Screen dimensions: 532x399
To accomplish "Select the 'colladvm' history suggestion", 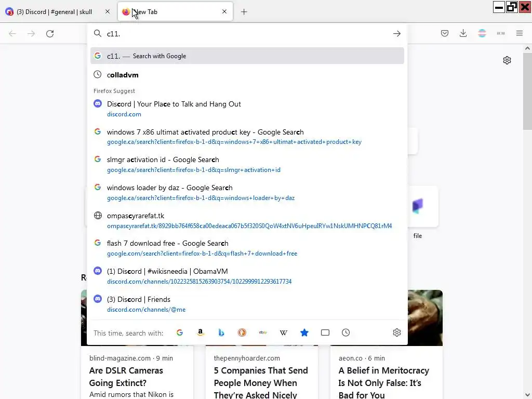I will pyautogui.click(x=247, y=75).
